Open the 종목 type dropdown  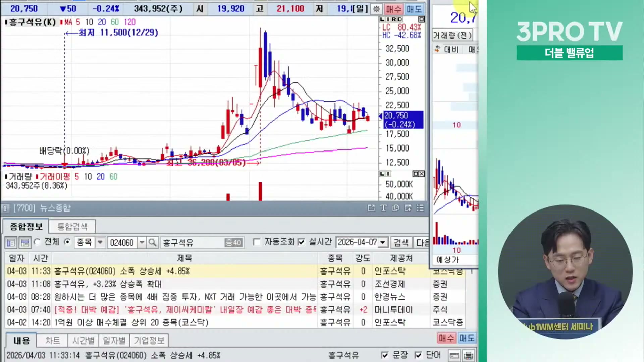coord(100,242)
